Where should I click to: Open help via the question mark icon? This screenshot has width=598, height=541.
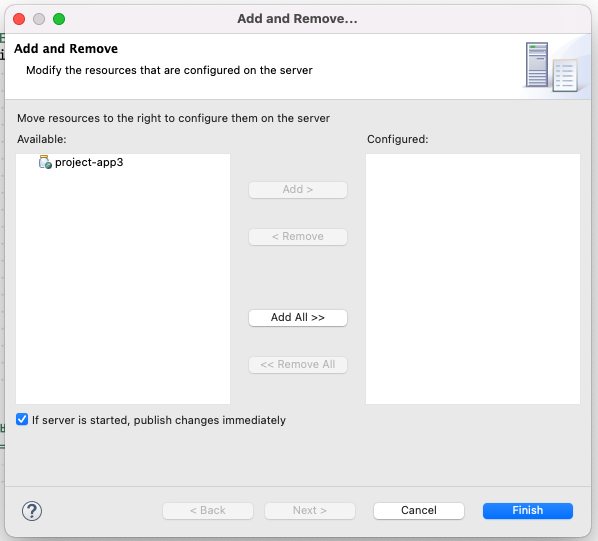pyautogui.click(x=32, y=510)
